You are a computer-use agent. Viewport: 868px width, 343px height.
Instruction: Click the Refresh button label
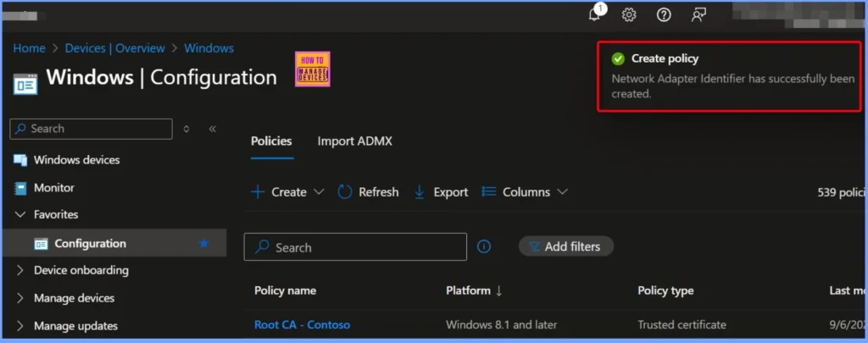[379, 192]
